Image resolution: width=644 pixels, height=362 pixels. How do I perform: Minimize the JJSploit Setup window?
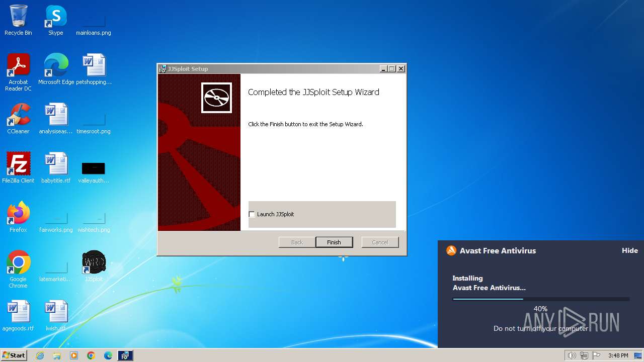(383, 69)
